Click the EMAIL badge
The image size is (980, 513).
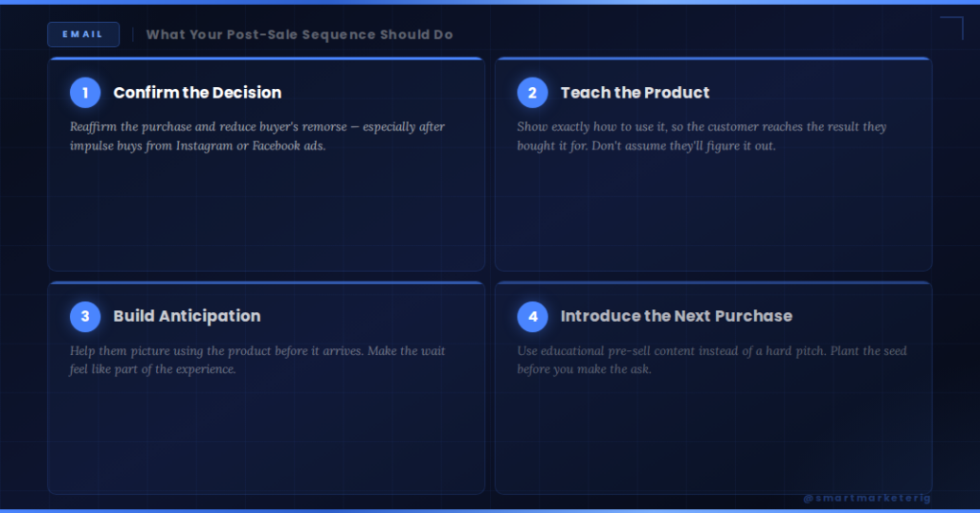pyautogui.click(x=83, y=34)
